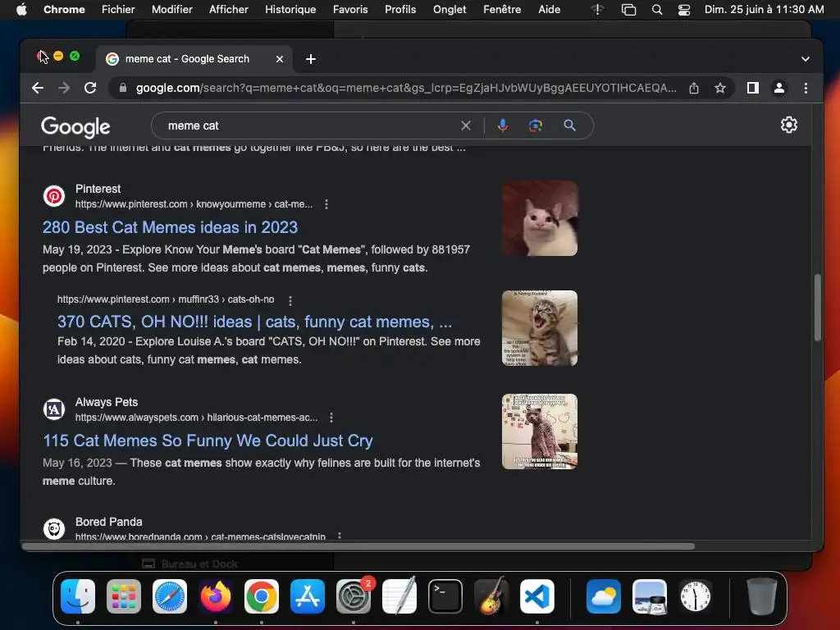
Task: Open the Fichier menu
Action: [118, 9]
